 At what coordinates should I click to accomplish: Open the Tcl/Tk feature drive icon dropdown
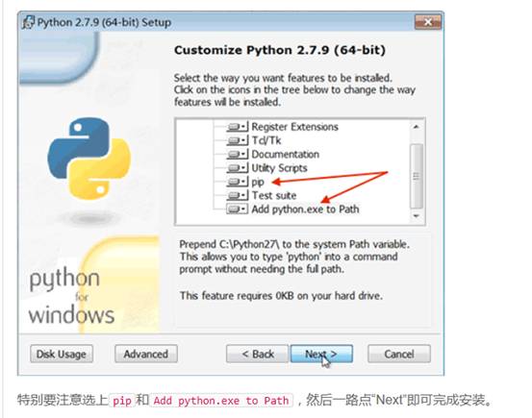tap(238, 140)
